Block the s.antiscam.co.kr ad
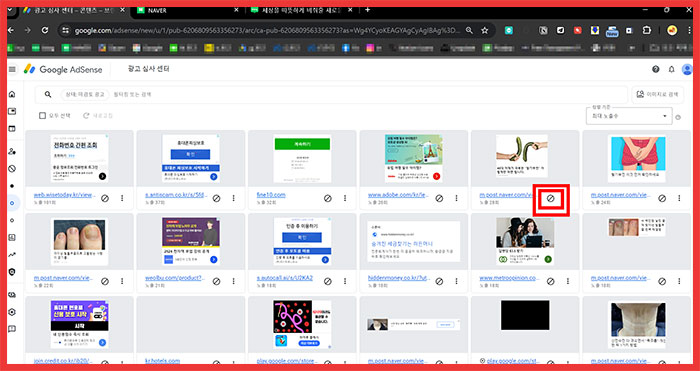 point(216,198)
